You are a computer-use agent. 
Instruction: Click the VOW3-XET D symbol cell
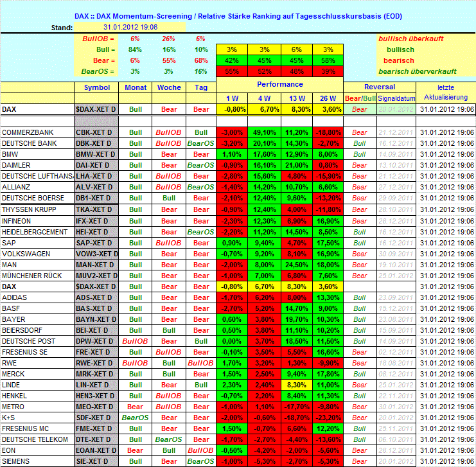pyautogui.click(x=96, y=253)
